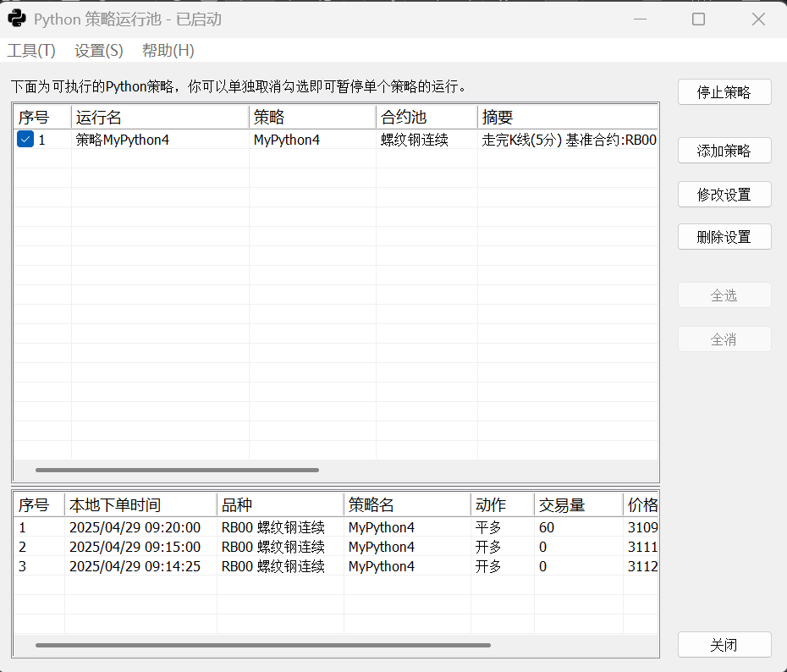
Task: Click the 修改设置 button
Action: (x=724, y=194)
